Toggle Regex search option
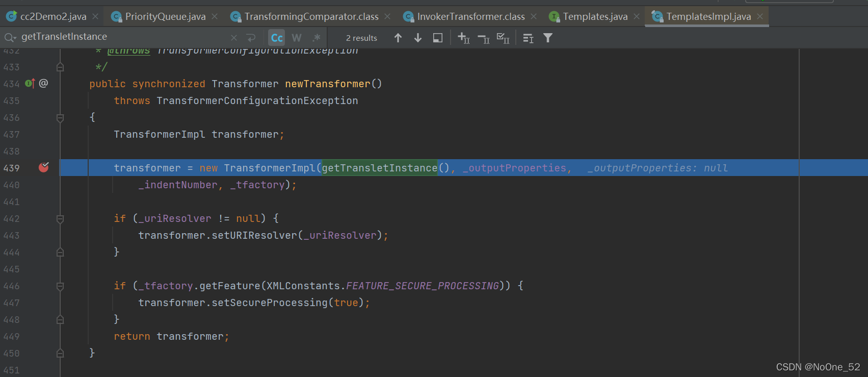The image size is (868, 377). (317, 38)
